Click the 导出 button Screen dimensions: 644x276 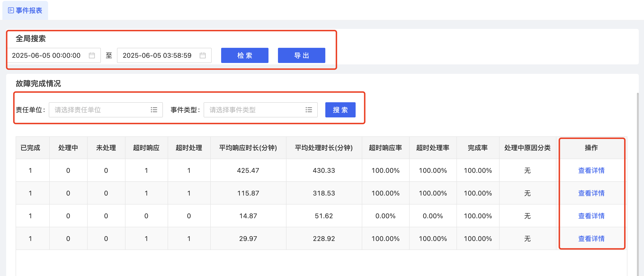tap(301, 55)
